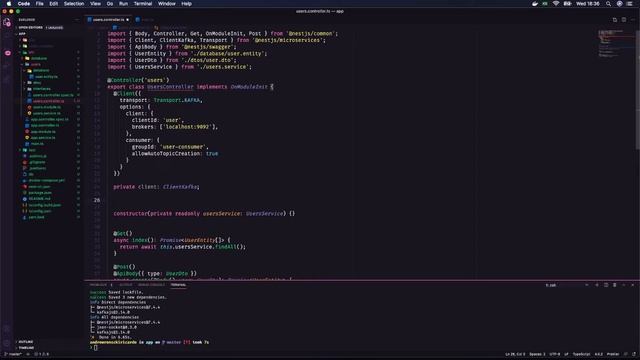Maximize the panel with the chevron up icon
Image resolution: width=640 pixels, height=360 pixels.
[624, 285]
